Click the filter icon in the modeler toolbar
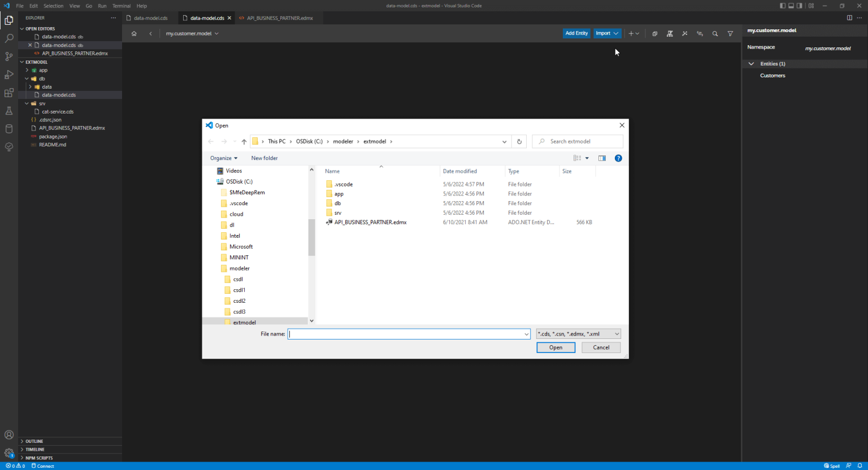The height and width of the screenshot is (470, 868). point(730,33)
